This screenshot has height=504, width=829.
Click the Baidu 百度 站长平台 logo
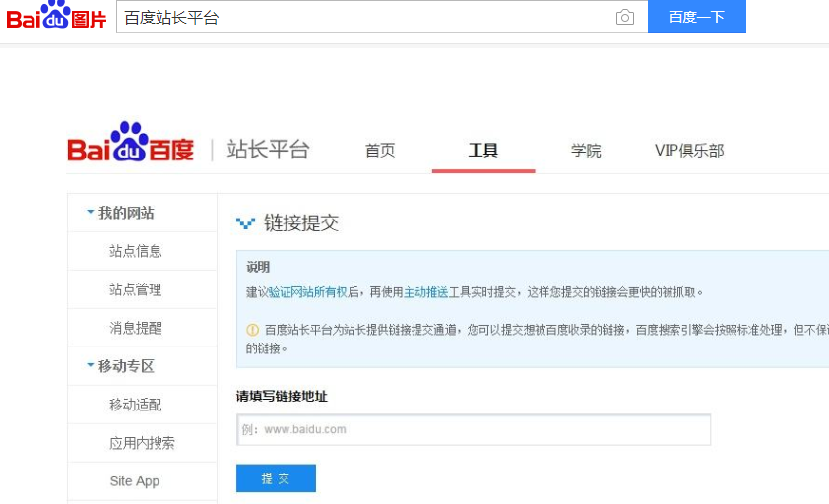pyautogui.click(x=131, y=142)
